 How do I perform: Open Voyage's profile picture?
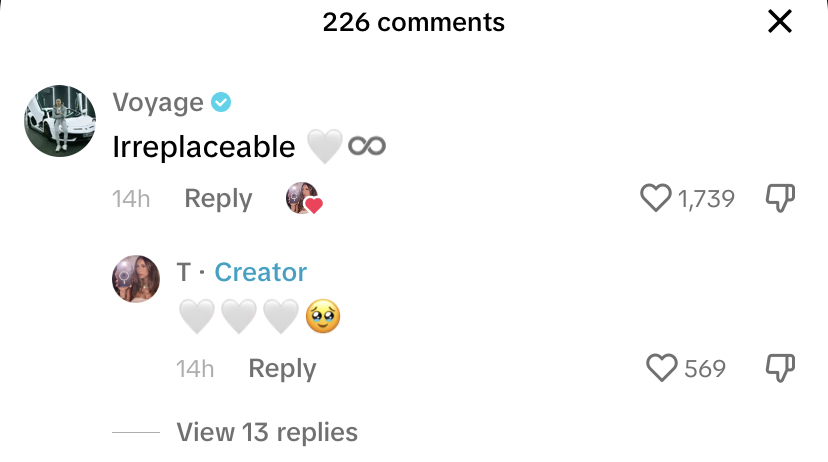60,121
